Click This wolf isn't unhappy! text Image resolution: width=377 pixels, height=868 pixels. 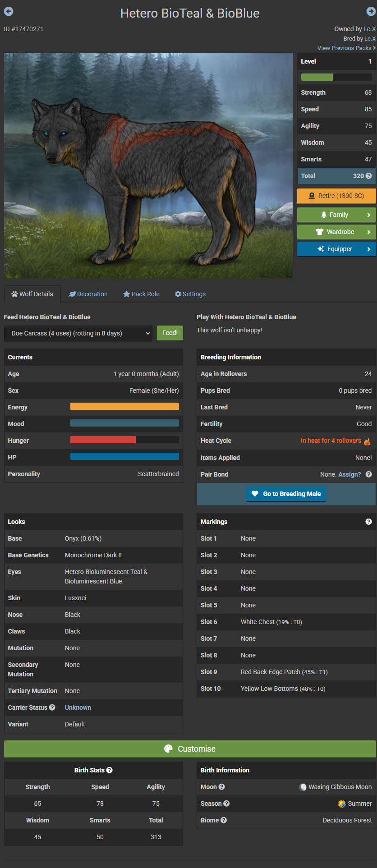(229, 330)
